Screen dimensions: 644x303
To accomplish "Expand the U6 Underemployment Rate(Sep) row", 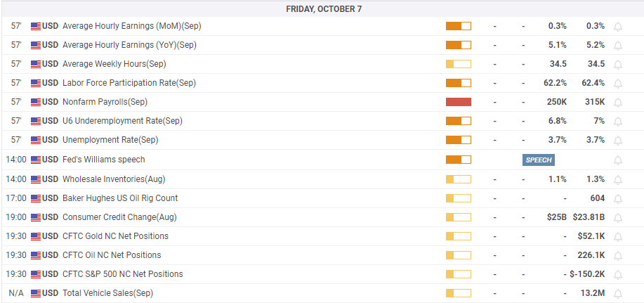I will pyautogui.click(x=122, y=121).
